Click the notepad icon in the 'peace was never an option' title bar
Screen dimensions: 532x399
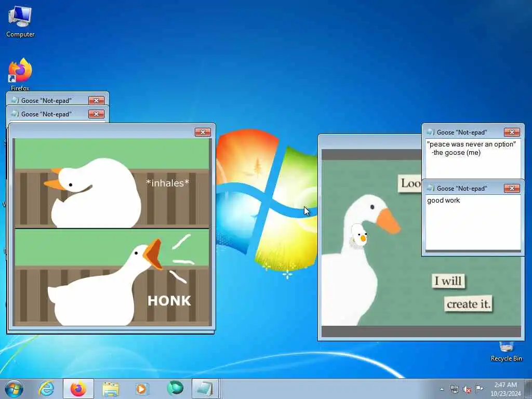coord(431,132)
